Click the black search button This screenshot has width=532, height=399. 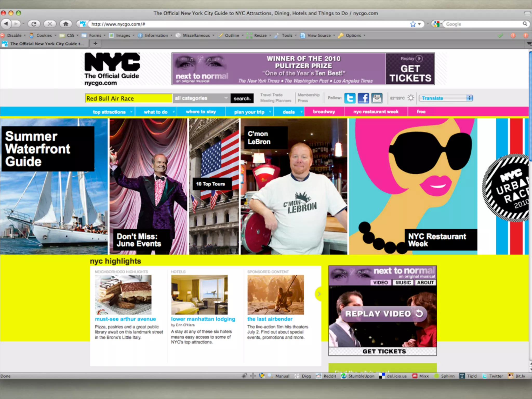242,98
